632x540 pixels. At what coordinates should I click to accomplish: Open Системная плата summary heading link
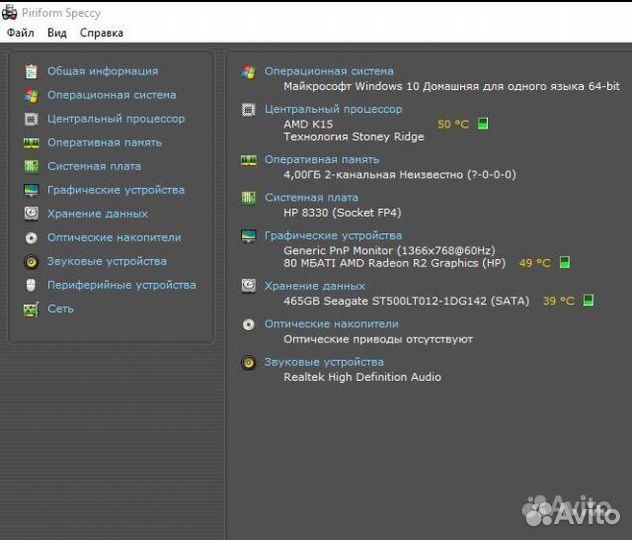click(312, 197)
